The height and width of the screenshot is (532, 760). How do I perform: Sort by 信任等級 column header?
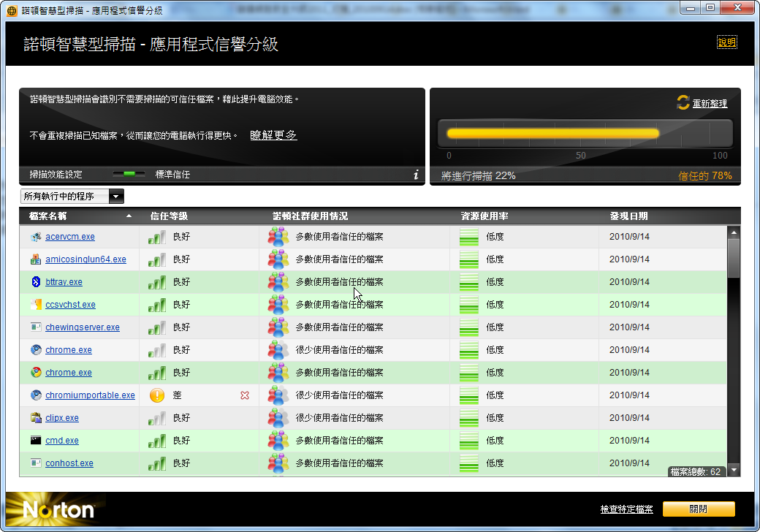pos(169,216)
